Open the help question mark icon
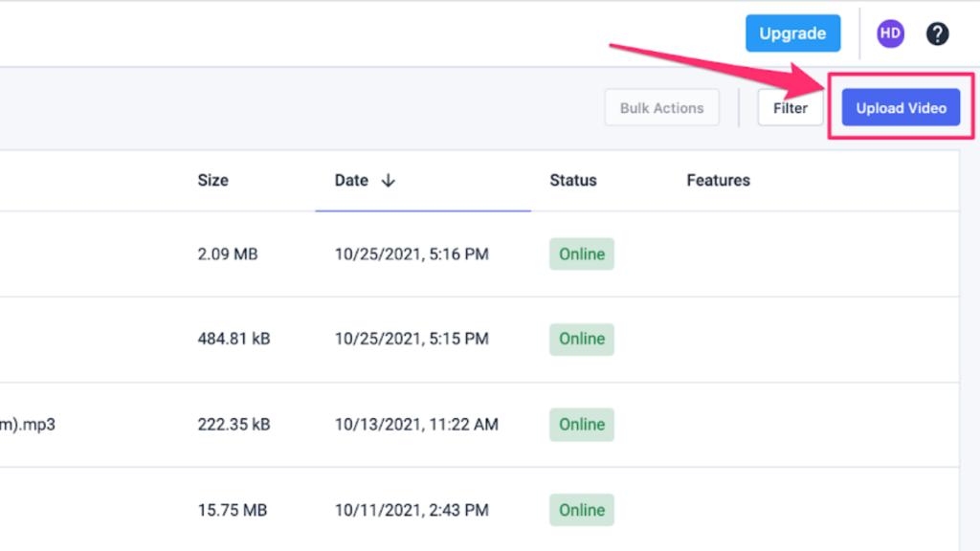Viewport: 980px width, 551px height. pyautogui.click(x=937, y=33)
